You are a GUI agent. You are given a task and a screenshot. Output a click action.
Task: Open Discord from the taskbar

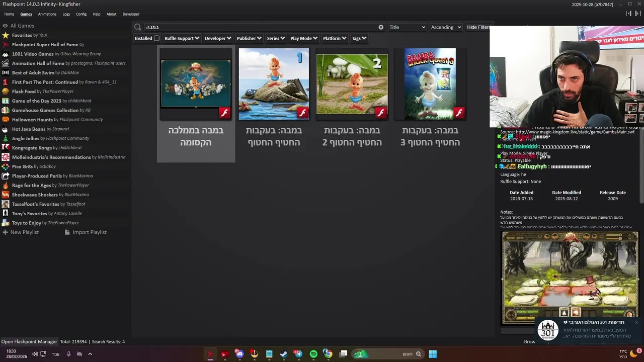[x=239, y=354]
